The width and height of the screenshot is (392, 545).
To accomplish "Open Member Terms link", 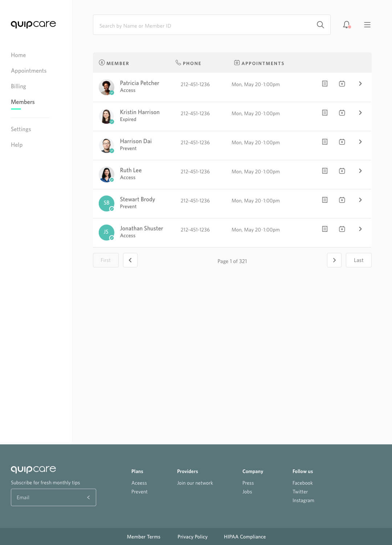I will pyautogui.click(x=144, y=537).
